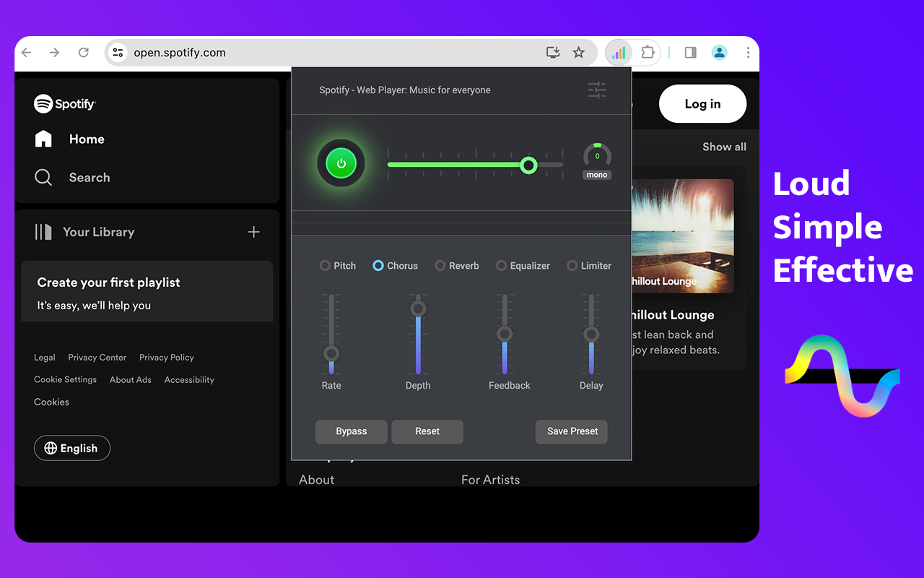Click the About footer link
924x578 pixels.
tap(317, 480)
